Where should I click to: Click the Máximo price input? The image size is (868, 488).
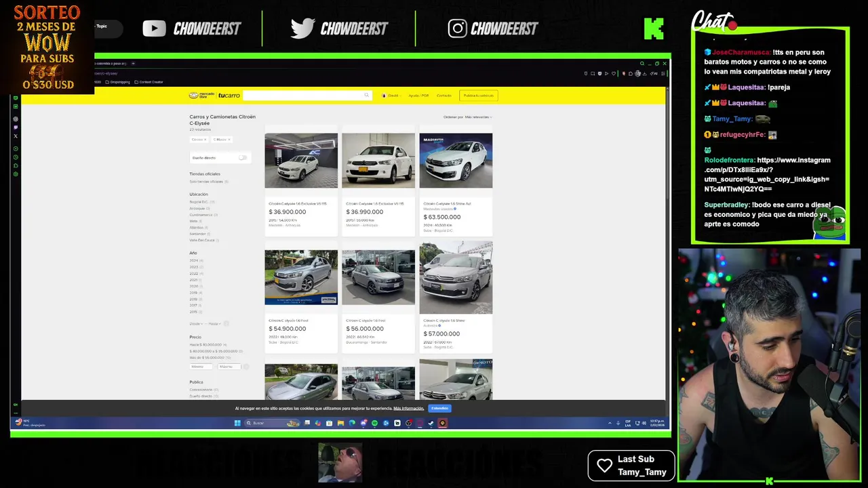[229, 367]
